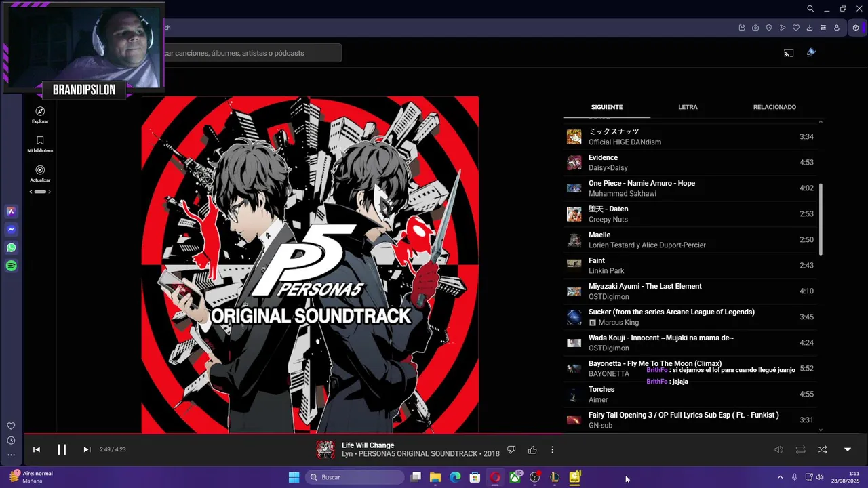This screenshot has width=868, height=488.
Task: Open the account avatar next to cast
Action: pos(811,52)
